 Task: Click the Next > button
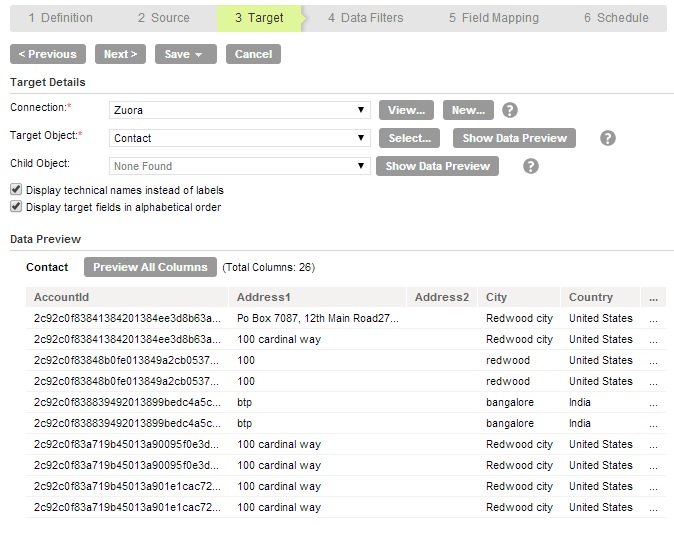point(120,54)
